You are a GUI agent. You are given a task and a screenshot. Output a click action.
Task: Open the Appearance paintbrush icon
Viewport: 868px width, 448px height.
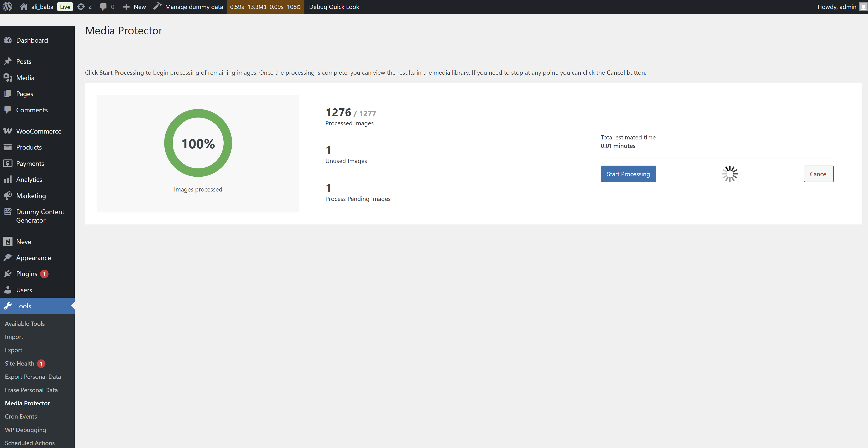click(x=8, y=258)
